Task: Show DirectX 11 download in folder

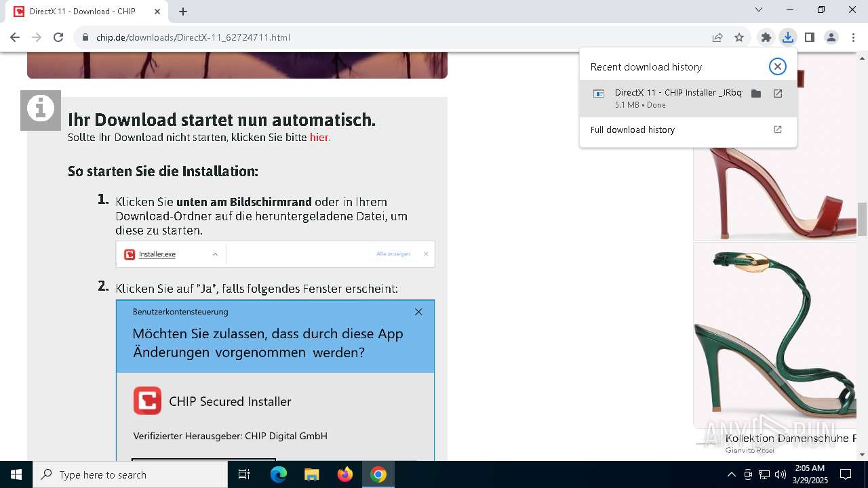Action: coord(756,94)
